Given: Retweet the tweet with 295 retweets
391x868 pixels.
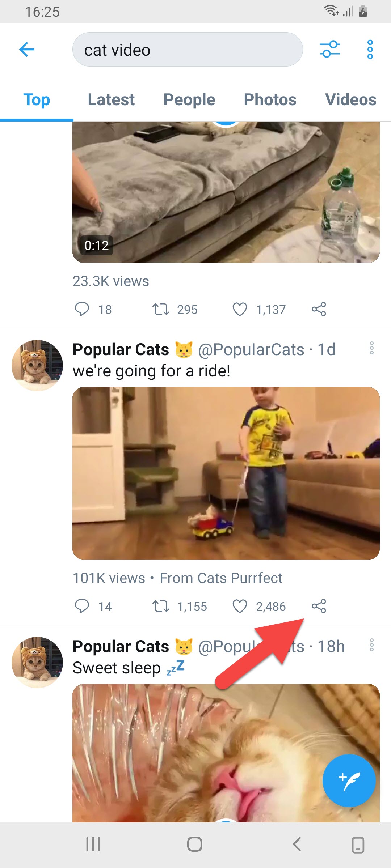Looking at the screenshot, I should click(161, 309).
